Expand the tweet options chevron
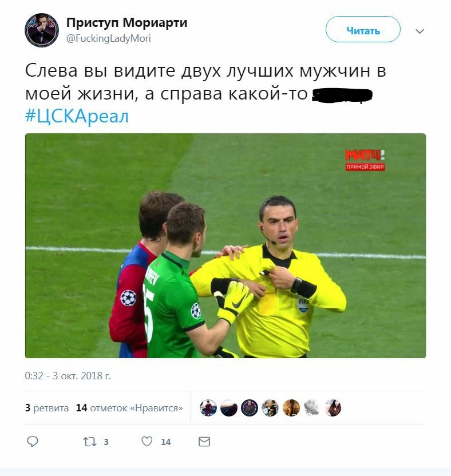451x476 pixels. [420, 31]
